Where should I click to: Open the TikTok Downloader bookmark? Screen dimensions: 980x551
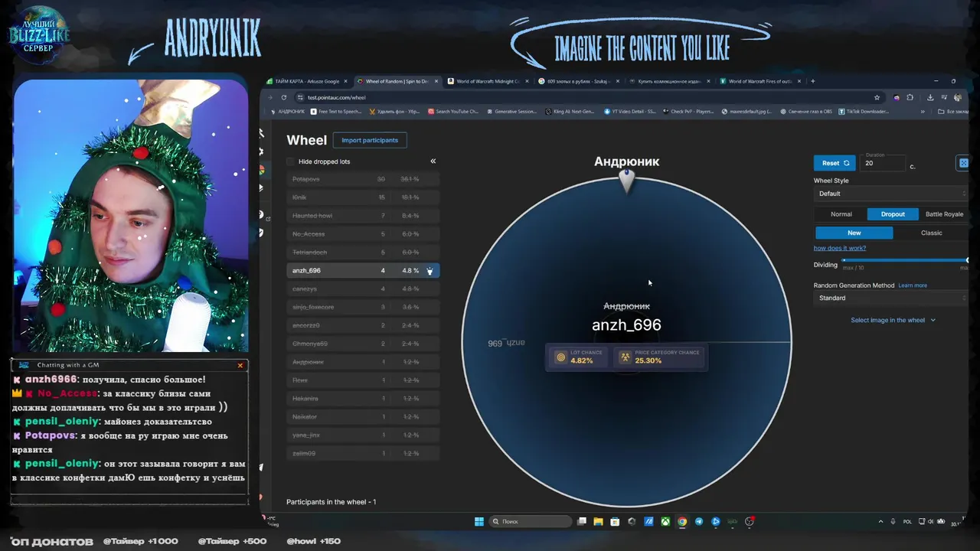click(864, 112)
